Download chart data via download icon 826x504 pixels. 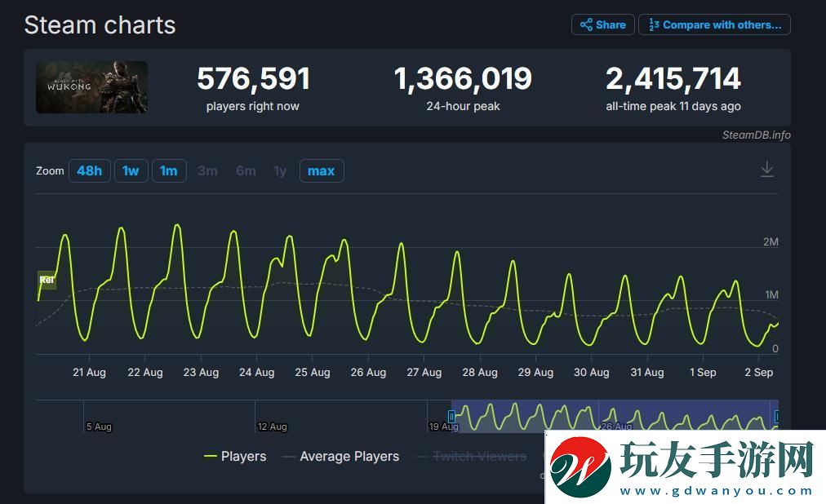[x=767, y=170]
